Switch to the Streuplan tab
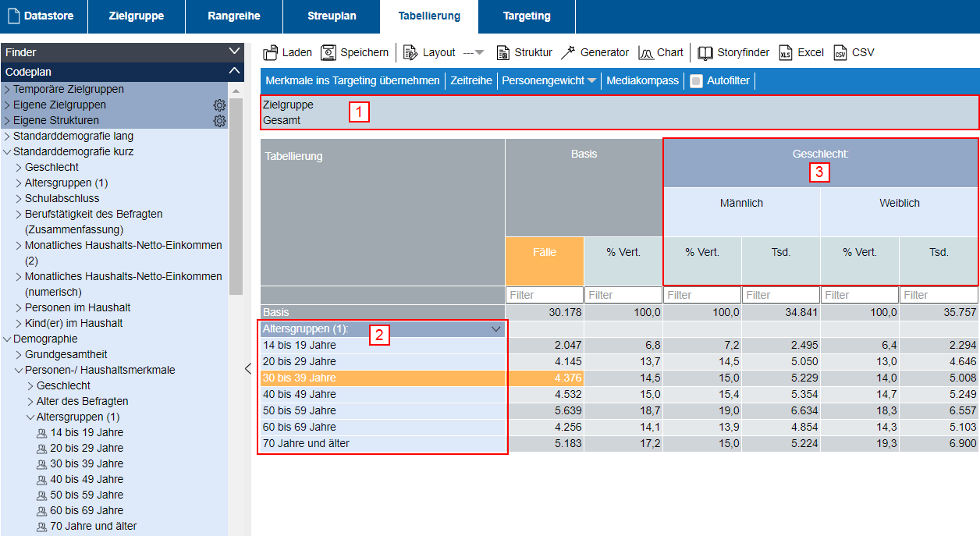This screenshot has width=980, height=536. pos(332,16)
